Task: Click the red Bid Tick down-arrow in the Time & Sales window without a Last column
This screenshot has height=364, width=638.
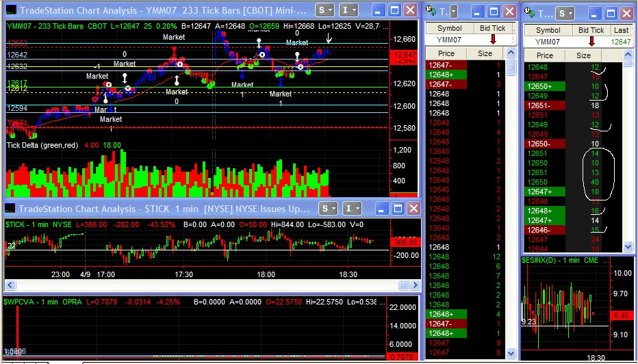Action: [493, 40]
